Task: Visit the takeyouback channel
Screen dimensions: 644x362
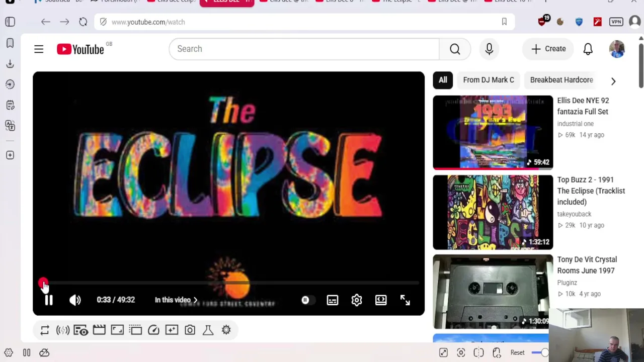Action: tap(574, 214)
